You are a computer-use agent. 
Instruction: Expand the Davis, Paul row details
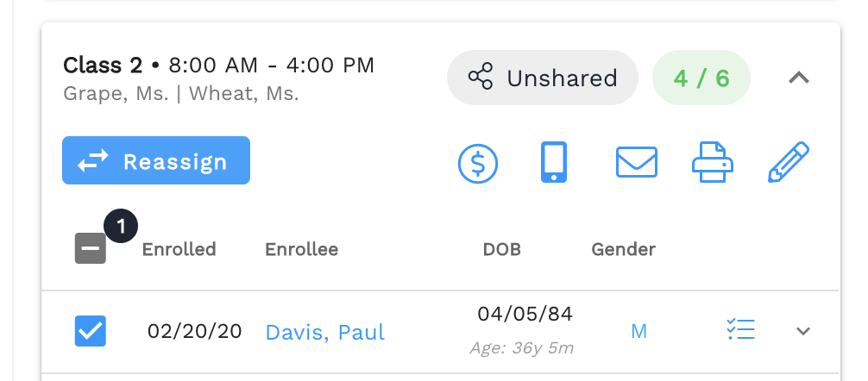tap(803, 331)
